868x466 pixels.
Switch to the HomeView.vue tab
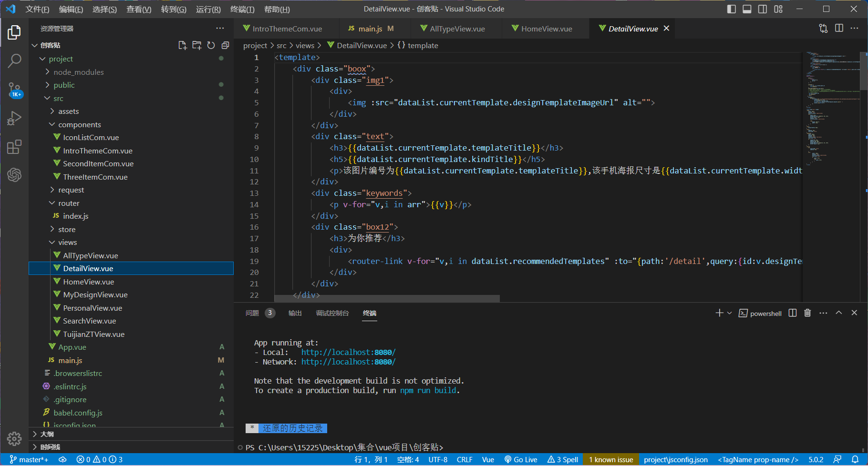pyautogui.click(x=547, y=29)
